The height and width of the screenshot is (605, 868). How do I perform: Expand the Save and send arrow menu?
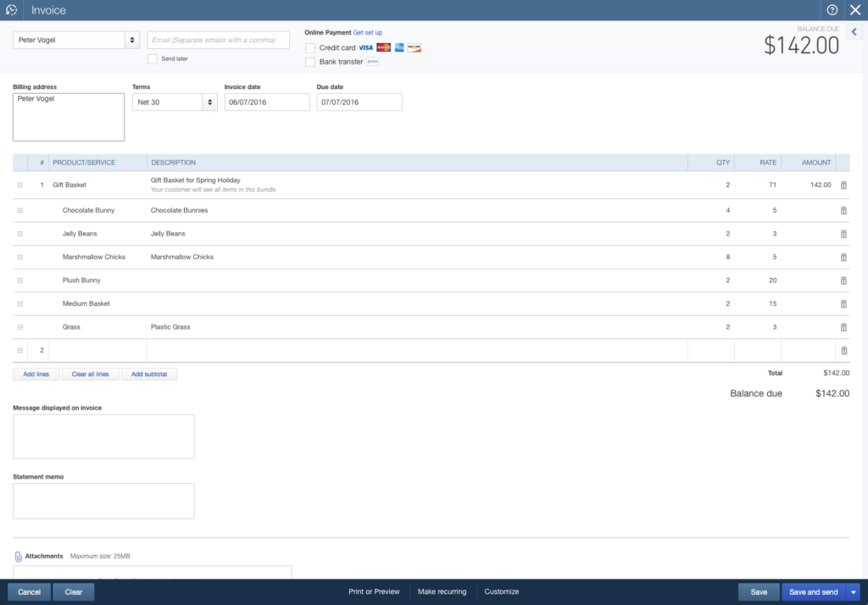pyautogui.click(x=853, y=592)
